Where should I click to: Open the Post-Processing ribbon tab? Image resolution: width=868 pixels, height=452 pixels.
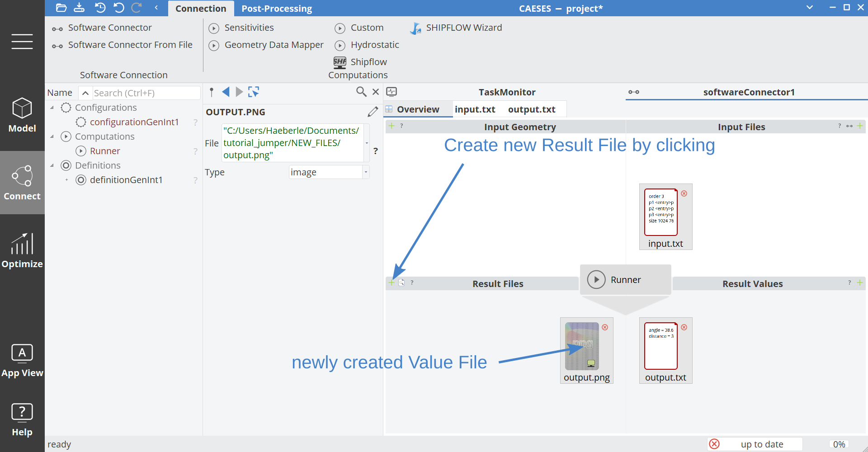[277, 9]
